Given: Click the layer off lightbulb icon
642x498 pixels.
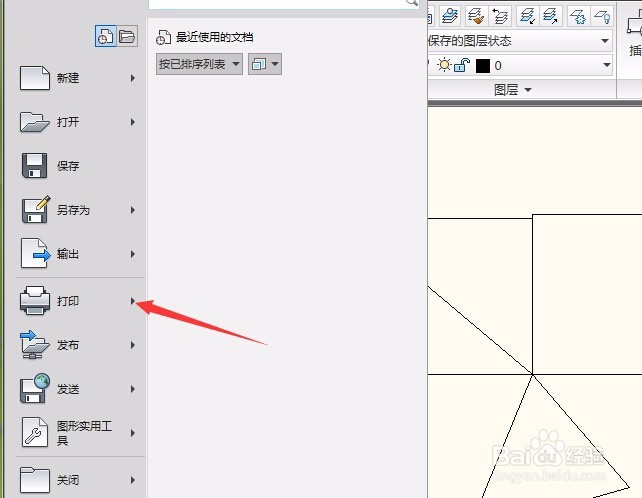Looking at the screenshot, I should 602,16.
